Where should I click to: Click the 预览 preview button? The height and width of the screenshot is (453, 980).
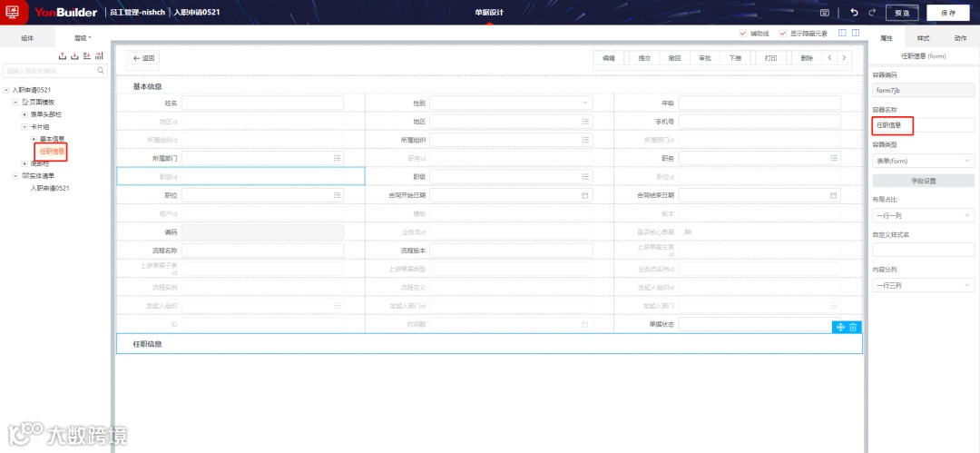point(901,13)
